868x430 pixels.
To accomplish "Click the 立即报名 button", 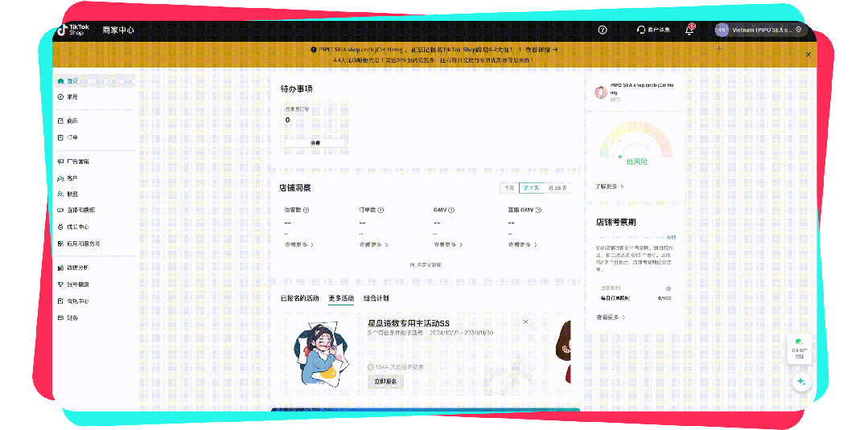I will (385, 382).
